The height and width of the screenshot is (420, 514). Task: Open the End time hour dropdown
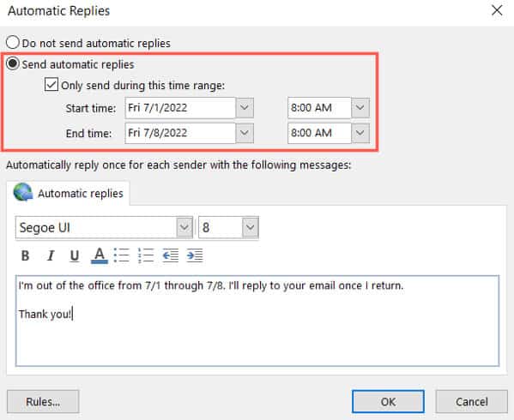point(360,133)
